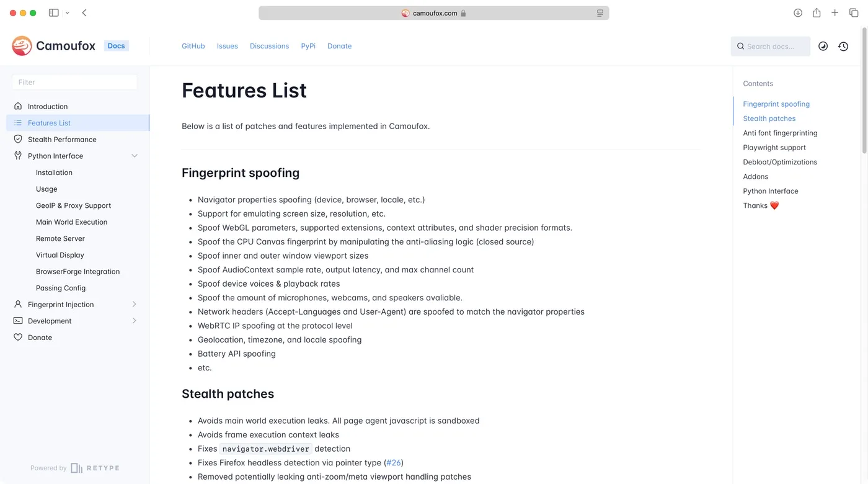Screen dimensions: 868x484
Task: Open the history clock icon
Action: coord(843,46)
